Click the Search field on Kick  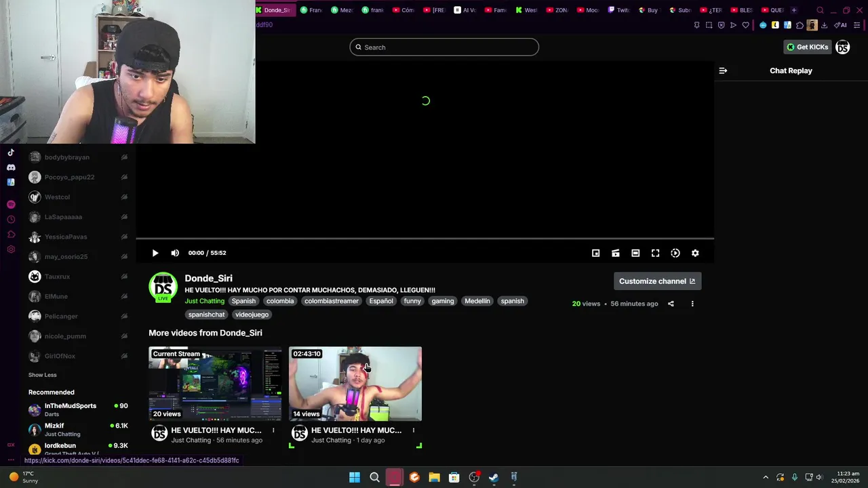[x=444, y=47]
